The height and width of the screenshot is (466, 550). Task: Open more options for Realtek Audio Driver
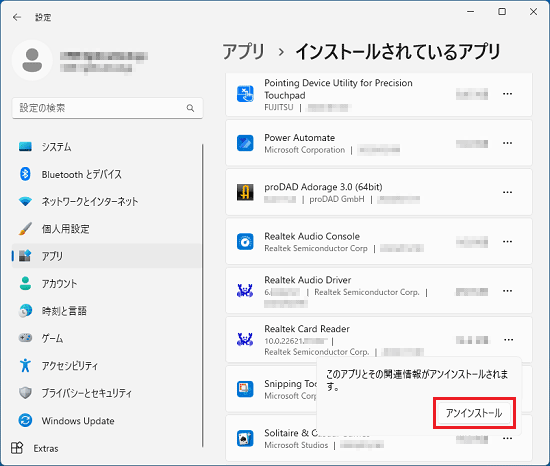tap(507, 291)
